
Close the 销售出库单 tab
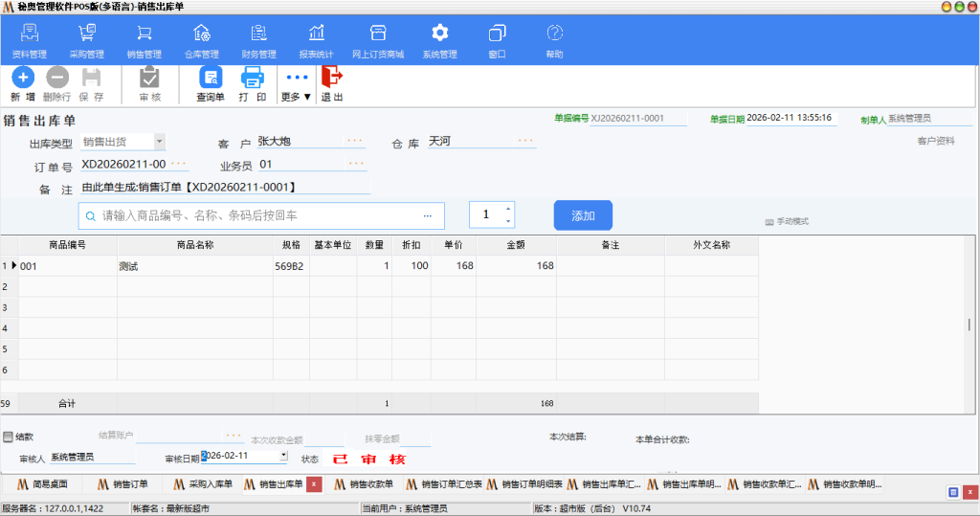pos(313,484)
